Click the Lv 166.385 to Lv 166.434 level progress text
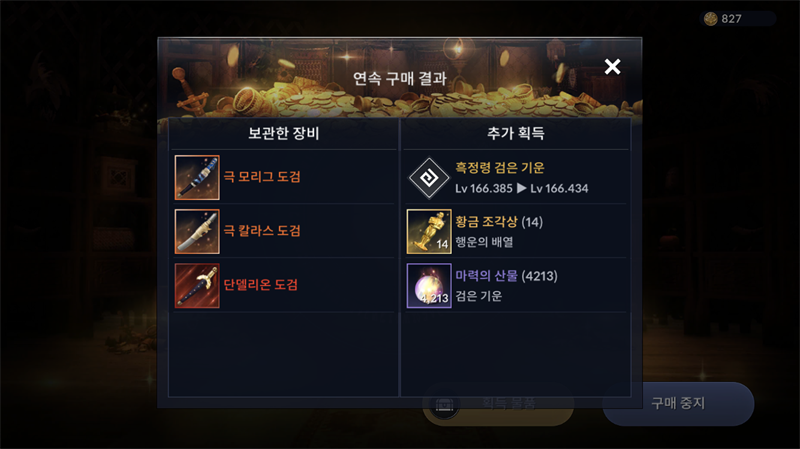800x449 pixels. tap(521, 189)
